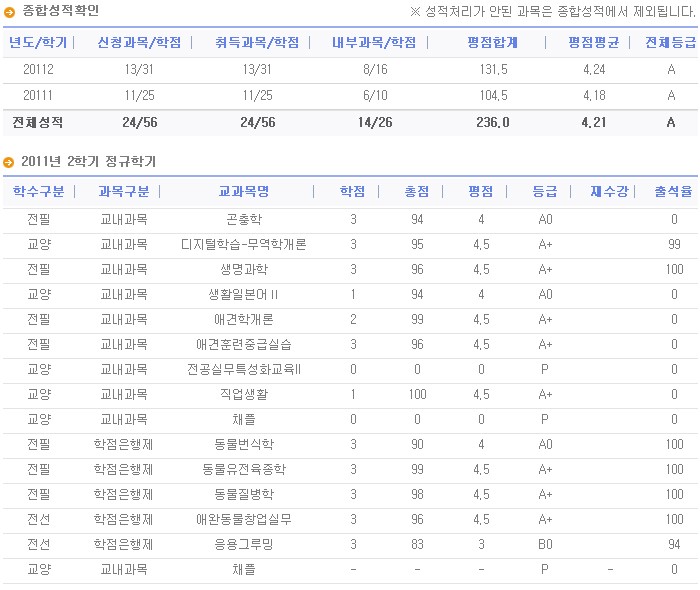Click the orange icon beside 2011년 2학기 정규학기

click(x=9, y=162)
